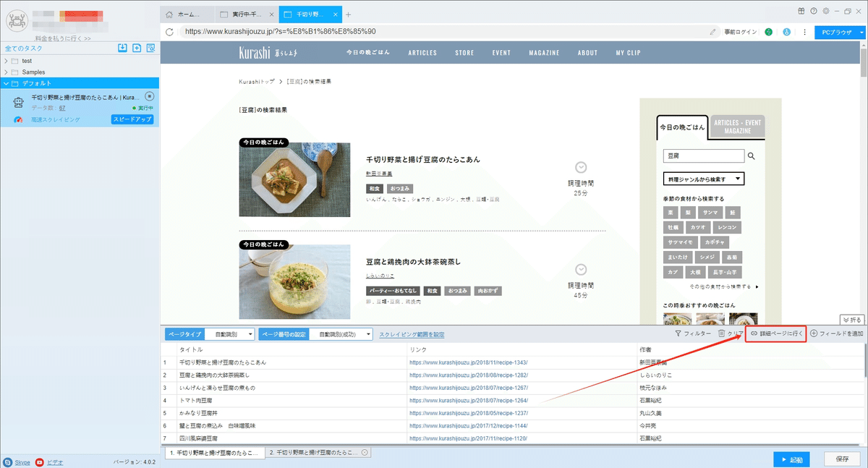Image resolution: width=868 pixels, height=468 pixels.
Task: Click the robot icon of the running task
Action: pyautogui.click(x=20, y=103)
